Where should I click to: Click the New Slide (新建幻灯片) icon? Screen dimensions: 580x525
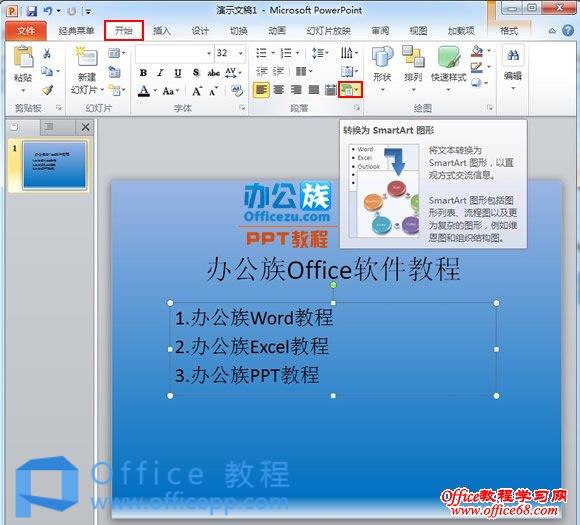click(x=86, y=56)
